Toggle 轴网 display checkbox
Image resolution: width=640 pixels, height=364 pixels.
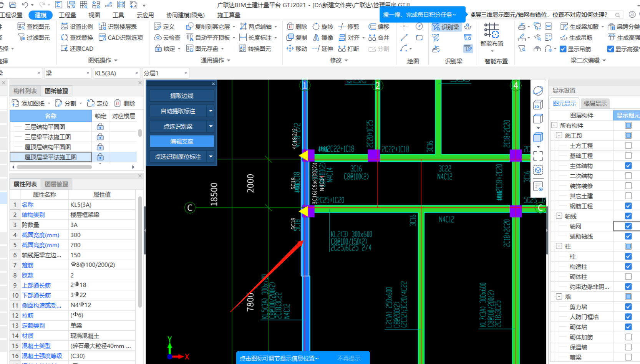click(628, 226)
